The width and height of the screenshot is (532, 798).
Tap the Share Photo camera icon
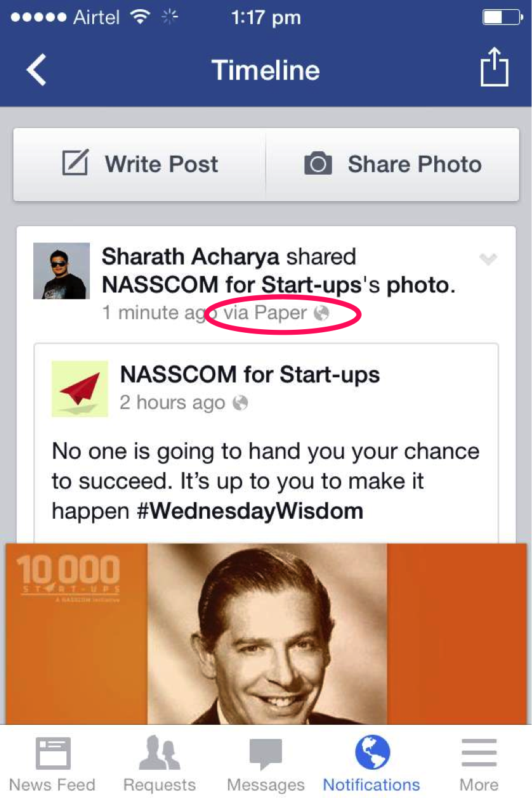(318, 164)
